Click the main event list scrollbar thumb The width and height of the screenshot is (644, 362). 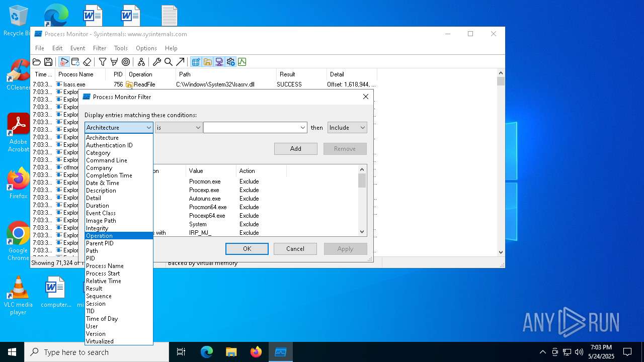pyautogui.click(x=501, y=81)
